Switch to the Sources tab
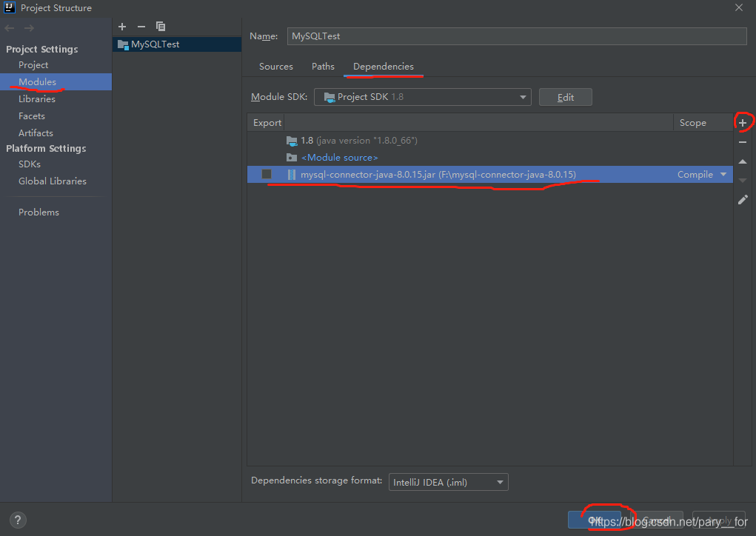The image size is (756, 536). tap(275, 67)
